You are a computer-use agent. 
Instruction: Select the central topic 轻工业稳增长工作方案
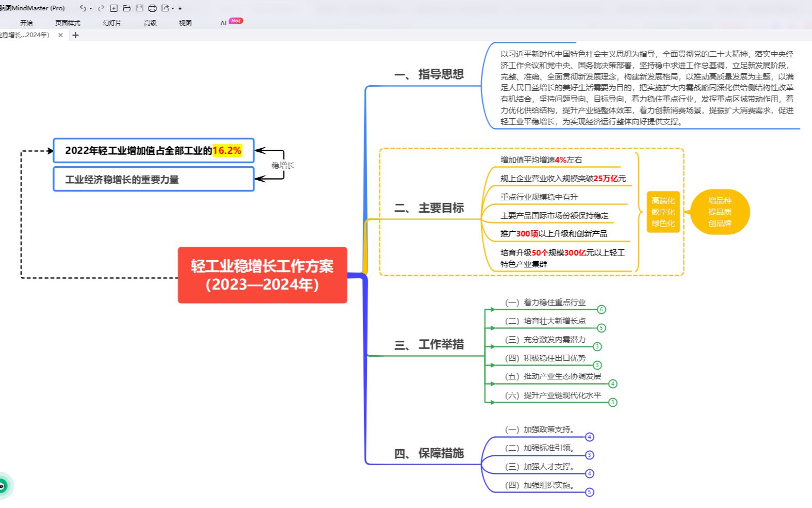click(263, 275)
